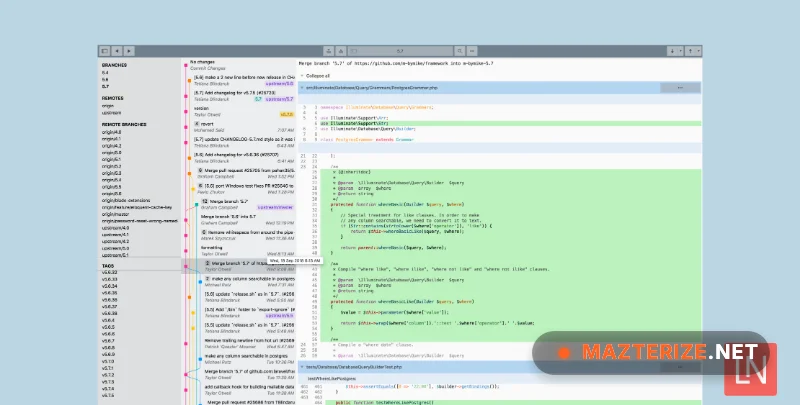Go back with the left arrow toolbar button
The height and width of the screenshot is (405, 800).
pyautogui.click(x=117, y=51)
